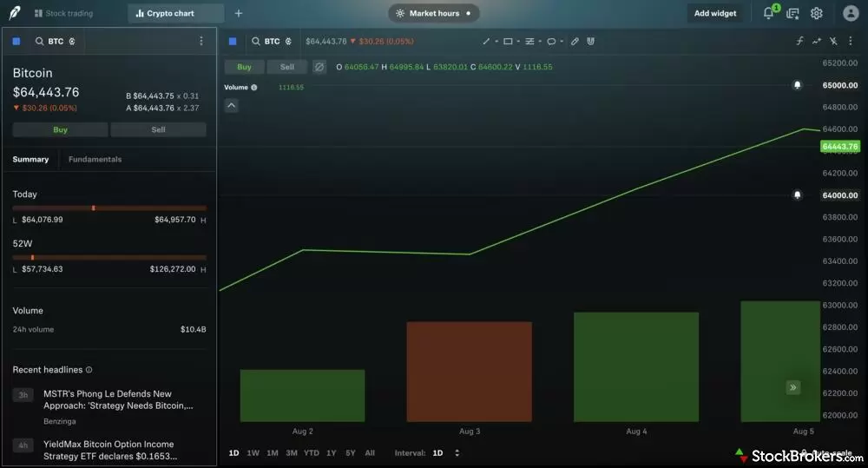
Task: Click the alert bell at 65000.00
Action: pyautogui.click(x=797, y=85)
